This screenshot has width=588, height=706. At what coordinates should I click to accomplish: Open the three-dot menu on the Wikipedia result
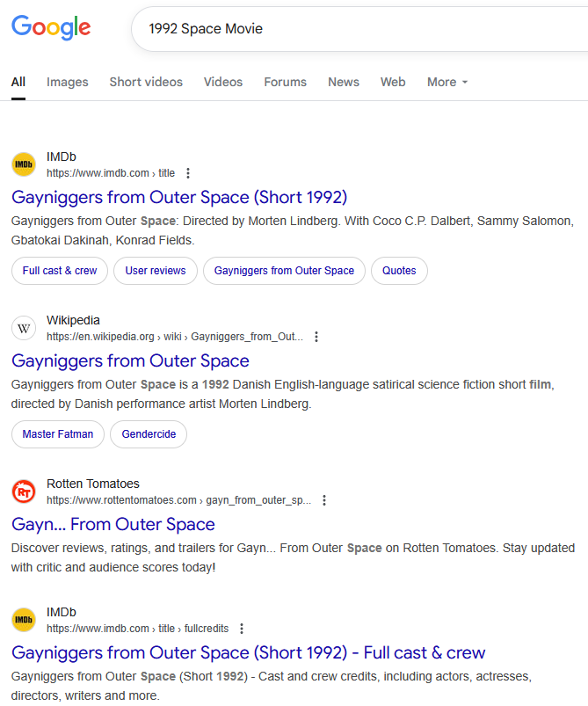[316, 337]
